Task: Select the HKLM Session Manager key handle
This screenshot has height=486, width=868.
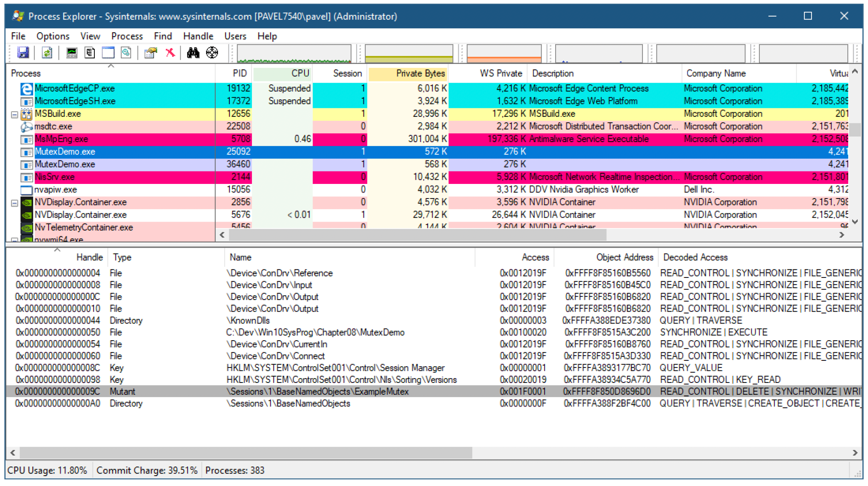Action: coord(336,368)
